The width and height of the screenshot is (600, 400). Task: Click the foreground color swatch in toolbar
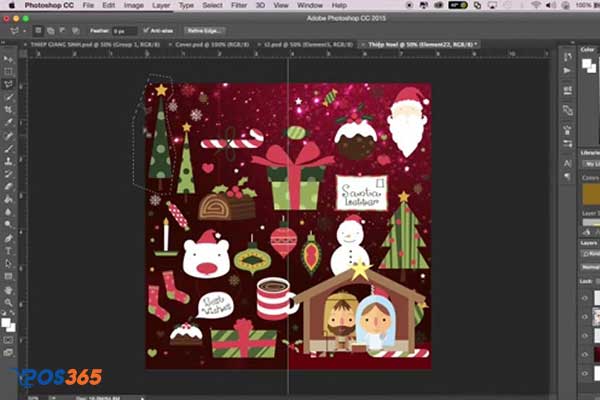point(5,323)
